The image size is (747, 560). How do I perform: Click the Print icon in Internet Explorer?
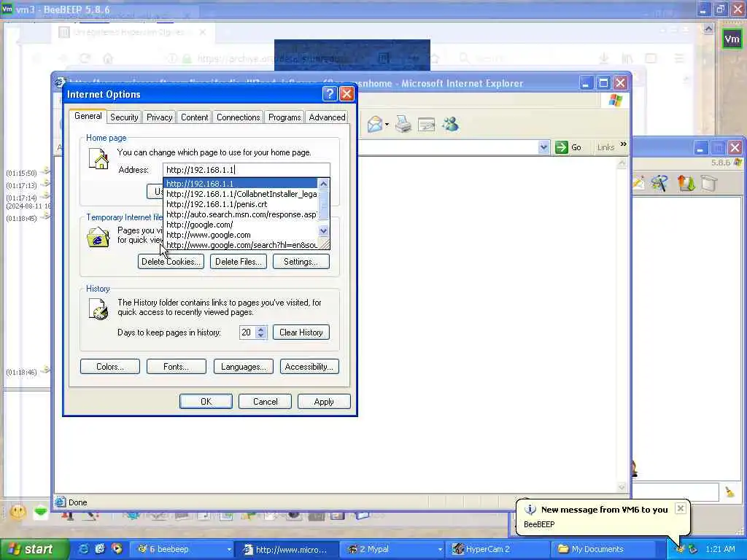403,124
